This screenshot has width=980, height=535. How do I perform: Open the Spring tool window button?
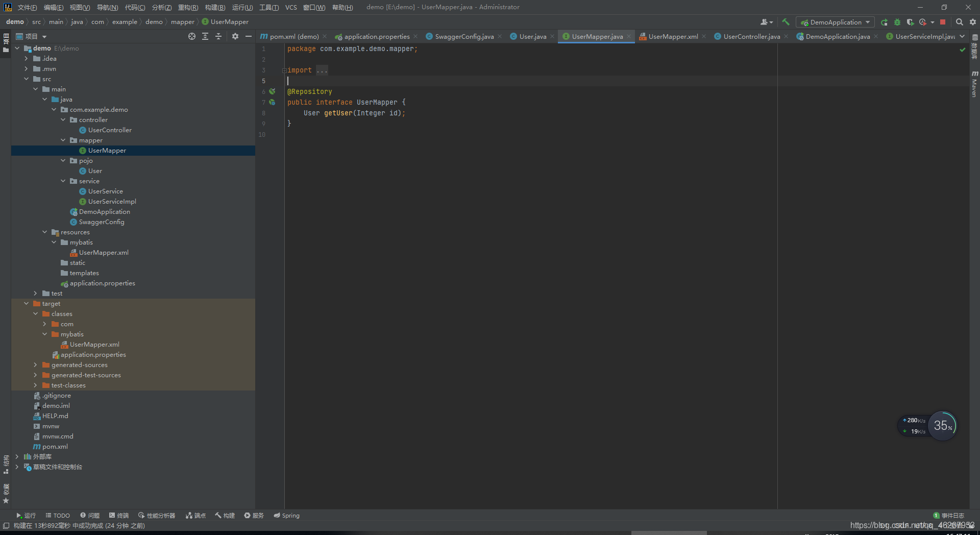[x=286, y=516]
